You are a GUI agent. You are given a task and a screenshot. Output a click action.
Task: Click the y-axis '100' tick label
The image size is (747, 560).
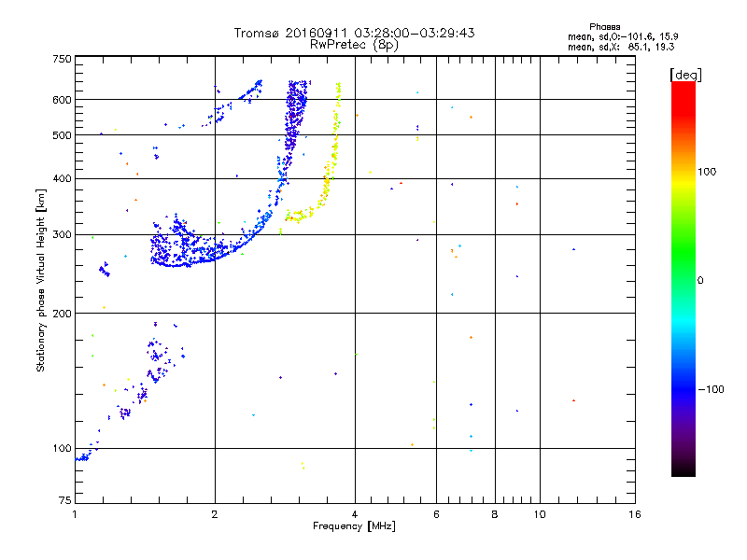pyautogui.click(x=62, y=449)
